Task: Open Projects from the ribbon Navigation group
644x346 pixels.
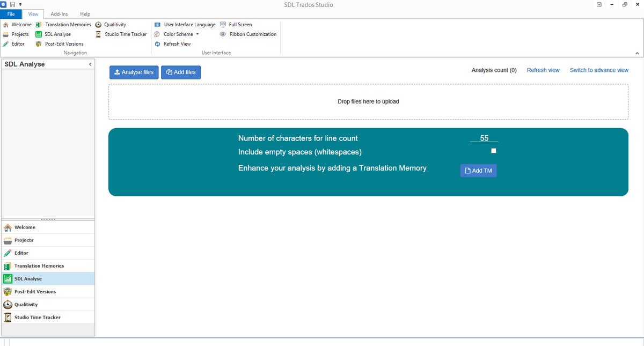Action: click(x=16, y=34)
